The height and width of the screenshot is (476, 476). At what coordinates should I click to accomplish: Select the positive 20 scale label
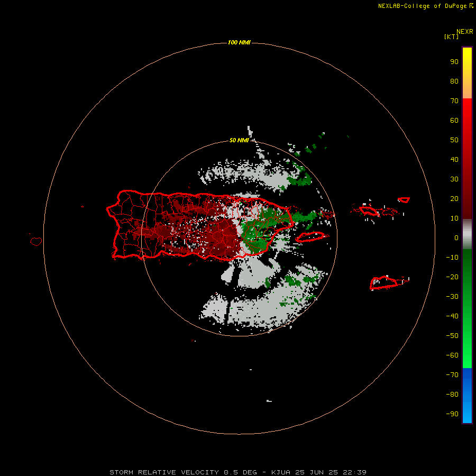click(454, 198)
